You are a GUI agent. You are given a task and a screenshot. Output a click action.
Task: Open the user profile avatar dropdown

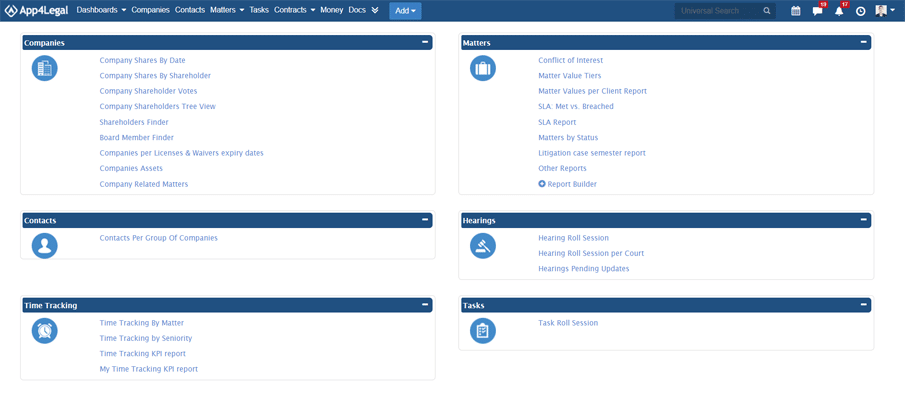click(885, 11)
